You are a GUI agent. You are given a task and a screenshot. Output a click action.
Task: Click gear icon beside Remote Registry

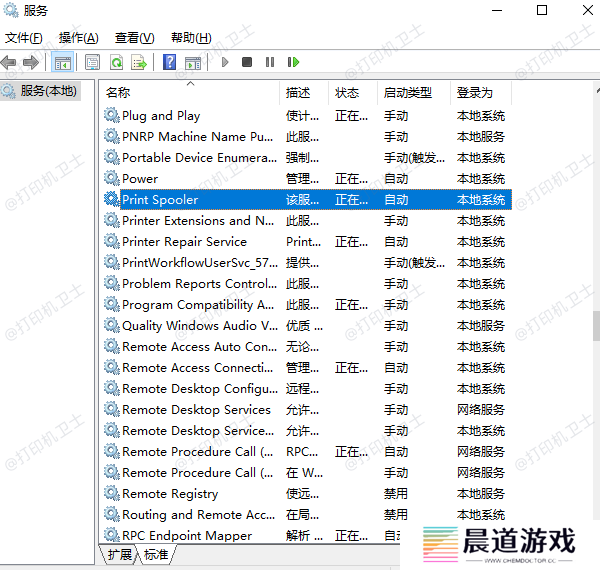(x=112, y=493)
